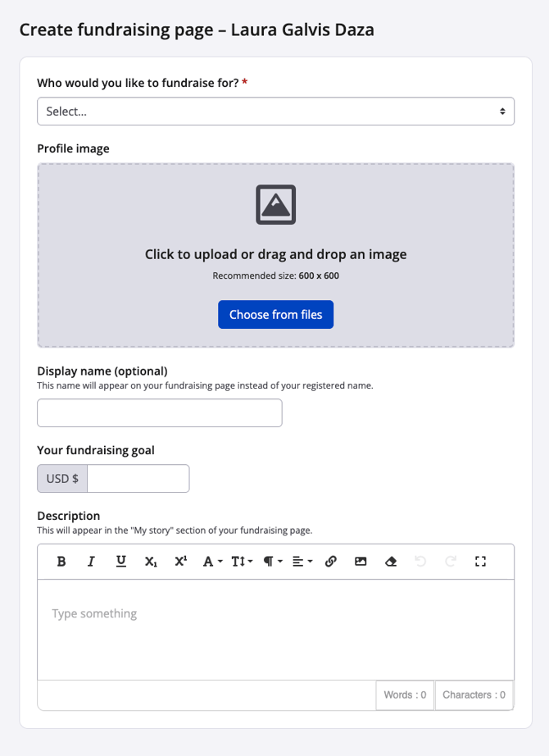This screenshot has height=756, width=549.
Task: Click the profile image upload placeholder icon
Action: pyautogui.click(x=275, y=204)
